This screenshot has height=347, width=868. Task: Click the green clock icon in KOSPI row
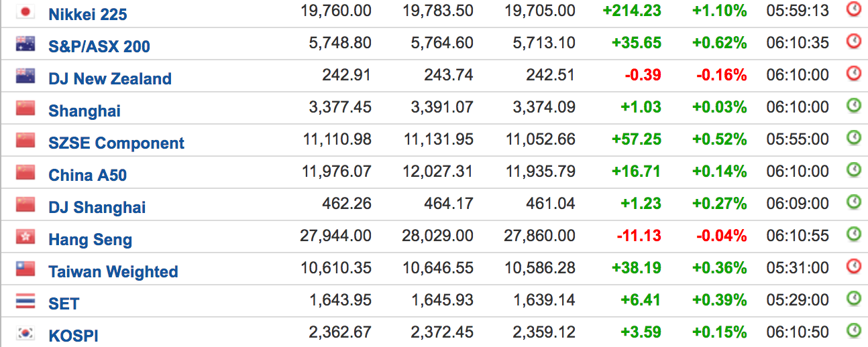pyautogui.click(x=853, y=330)
